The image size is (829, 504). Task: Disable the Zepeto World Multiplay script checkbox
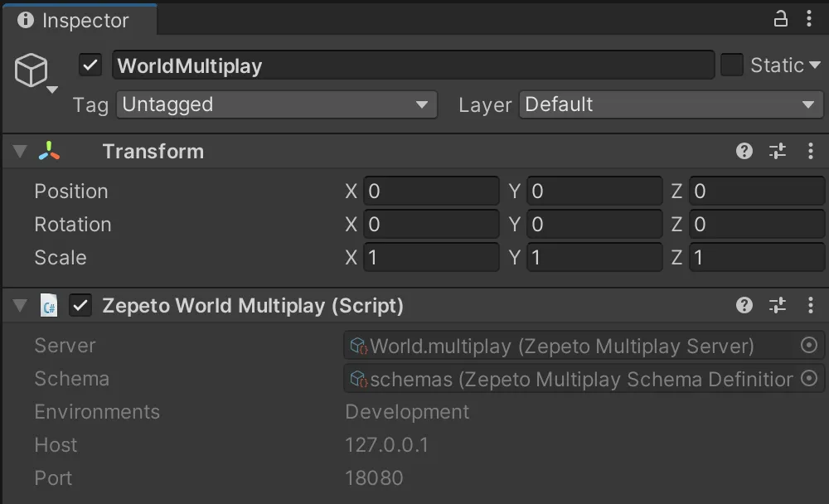click(80, 305)
